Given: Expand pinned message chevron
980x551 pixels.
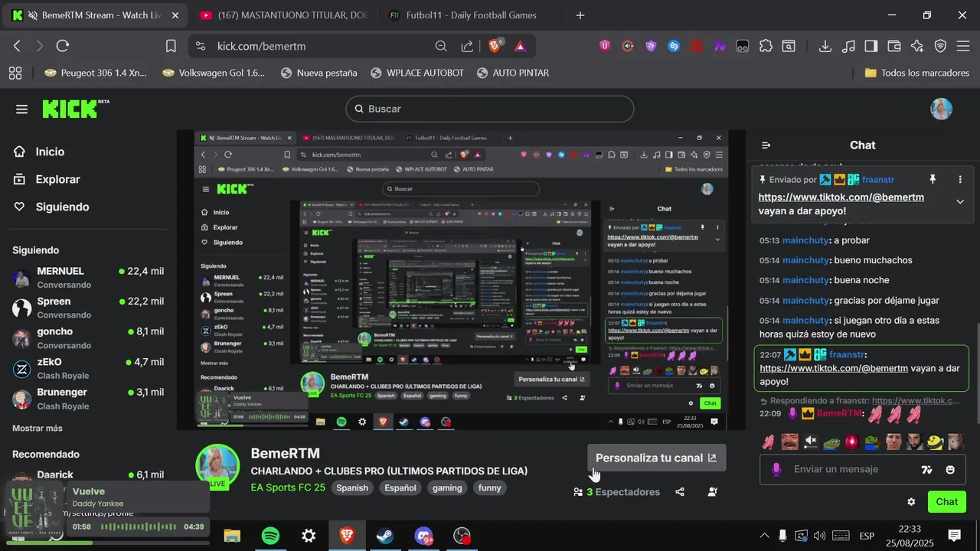Looking at the screenshot, I should [960, 201].
